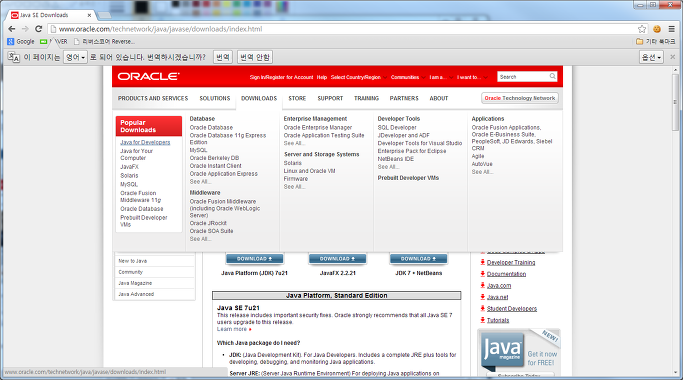
Task: Click the search magnifier icon in Oracle header
Action: pos(552,76)
